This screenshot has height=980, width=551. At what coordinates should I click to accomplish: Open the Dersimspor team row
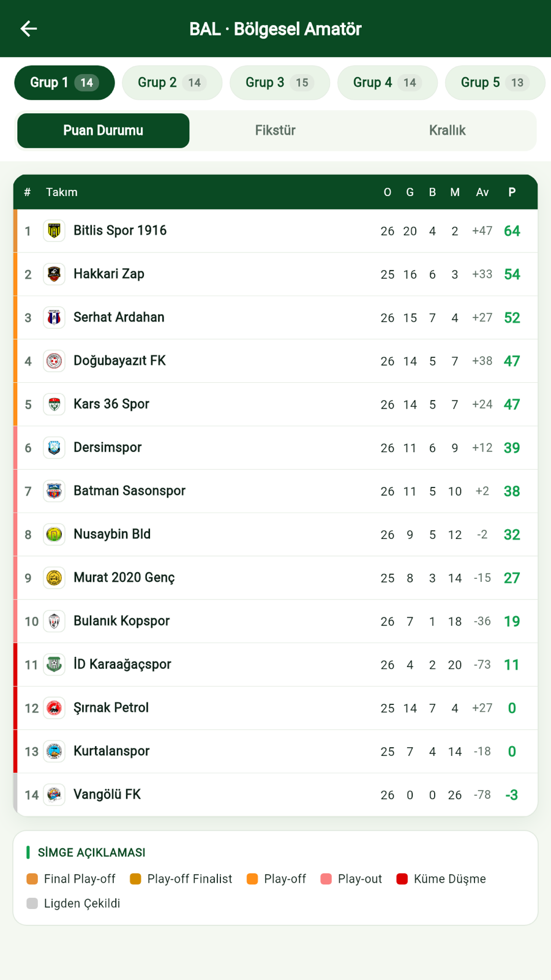pyautogui.click(x=275, y=448)
